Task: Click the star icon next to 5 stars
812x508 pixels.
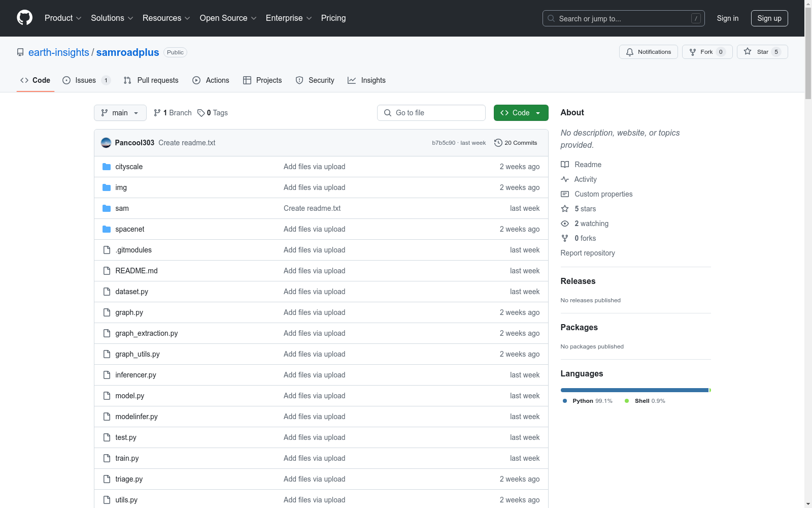Action: click(565, 209)
